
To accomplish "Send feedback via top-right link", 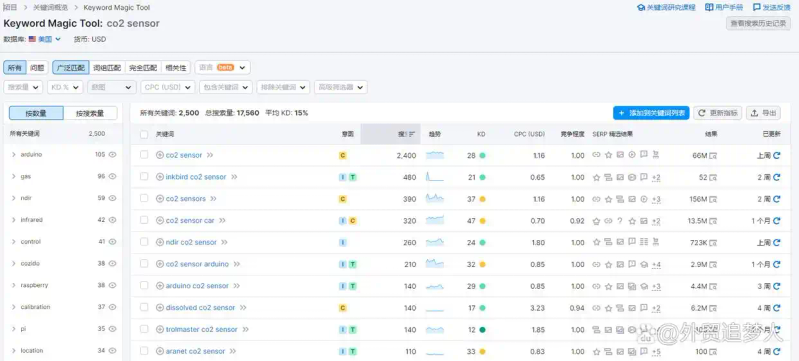I will click(x=771, y=7).
